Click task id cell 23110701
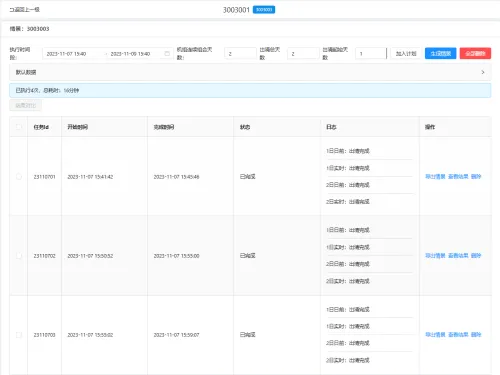This screenshot has width=500, height=375. coord(44,177)
